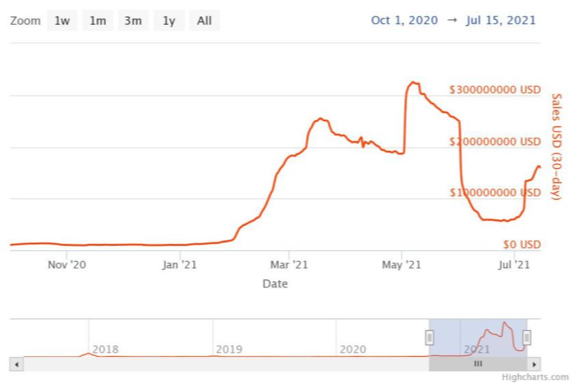Image resolution: width=577 pixels, height=383 pixels.
Task: Click the scrollbar thumb grip
Action: click(478, 364)
